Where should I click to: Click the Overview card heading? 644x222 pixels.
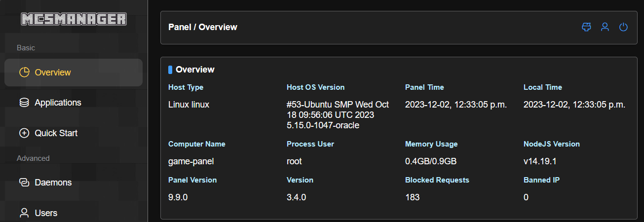tap(195, 70)
